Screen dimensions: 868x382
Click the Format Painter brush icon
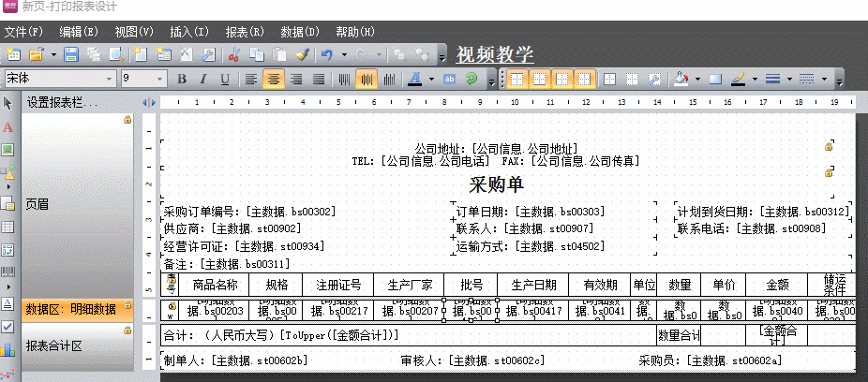pyautogui.click(x=301, y=55)
